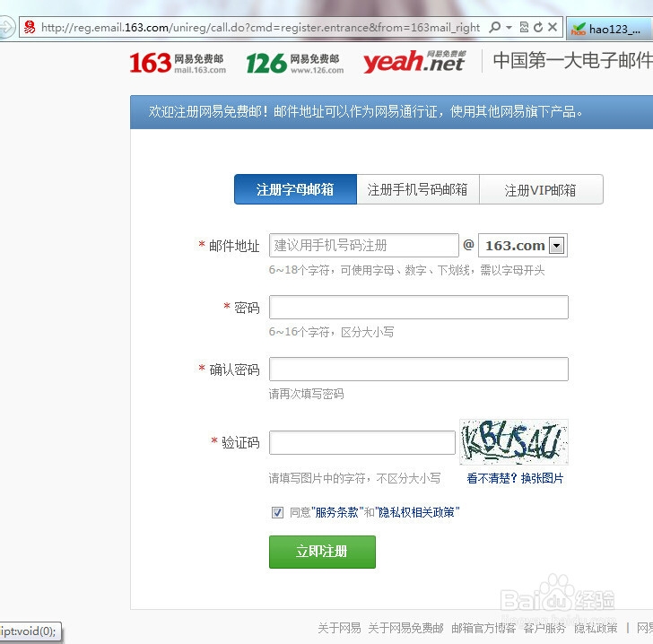653x644 pixels.
Task: Click the hint text 请再次填写密码
Action: click(x=307, y=394)
